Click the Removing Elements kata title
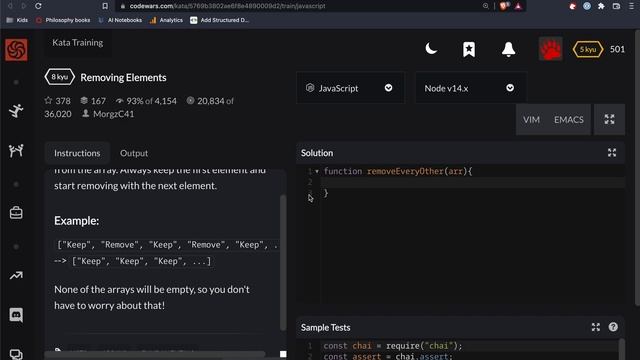This screenshot has width=640, height=360. [123, 78]
